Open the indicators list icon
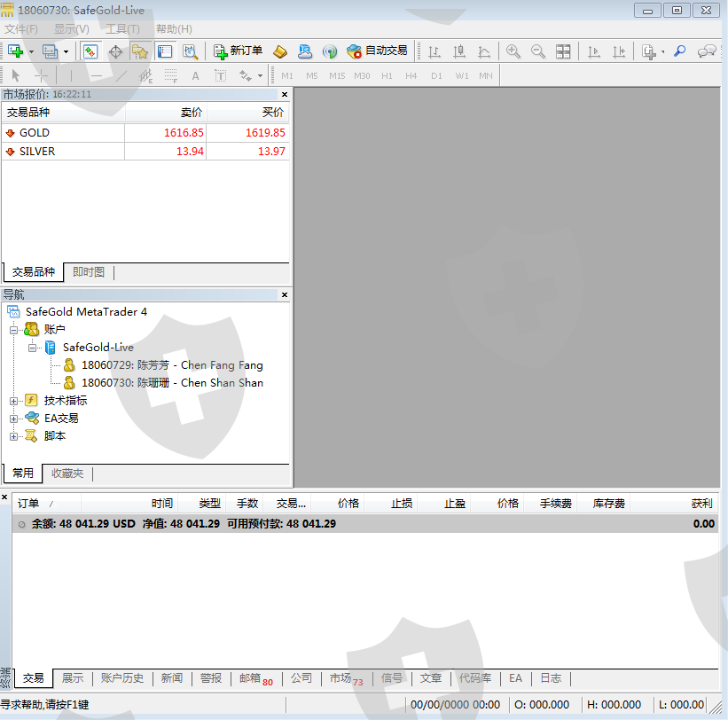This screenshot has width=728, height=720. [x=648, y=51]
